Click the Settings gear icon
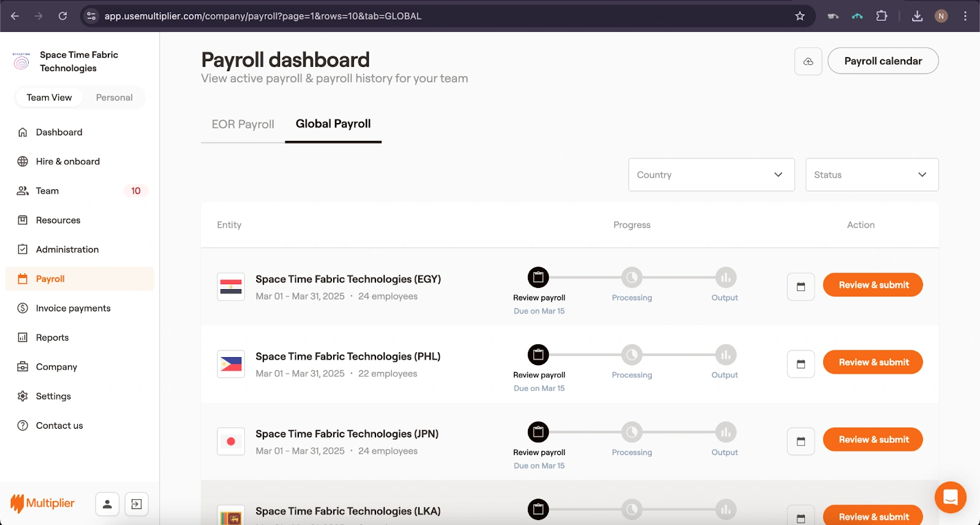 pyautogui.click(x=23, y=396)
